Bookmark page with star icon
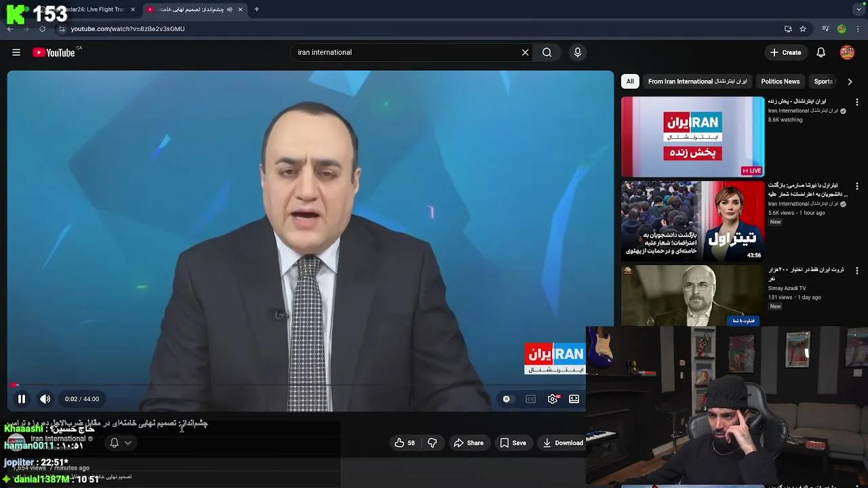Viewport: 868px width, 488px height. click(803, 29)
